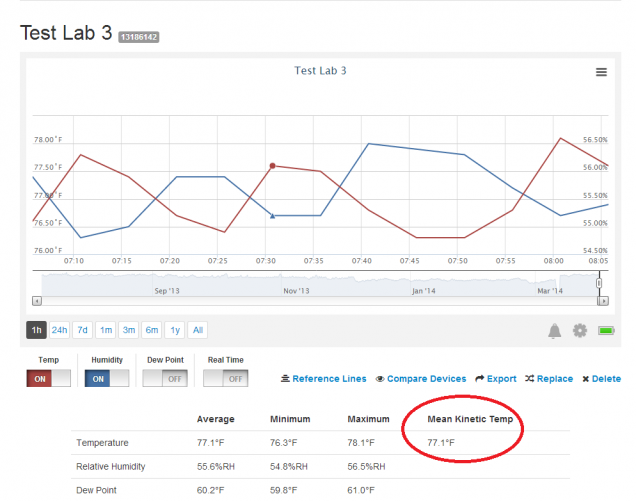Select the 1y time range
The image size is (636, 501).
tap(175, 330)
